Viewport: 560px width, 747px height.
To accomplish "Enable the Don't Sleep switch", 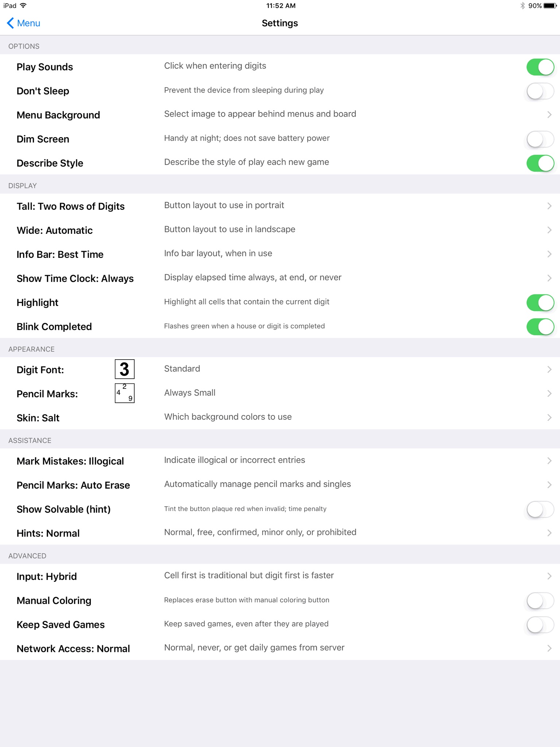I will click(540, 91).
